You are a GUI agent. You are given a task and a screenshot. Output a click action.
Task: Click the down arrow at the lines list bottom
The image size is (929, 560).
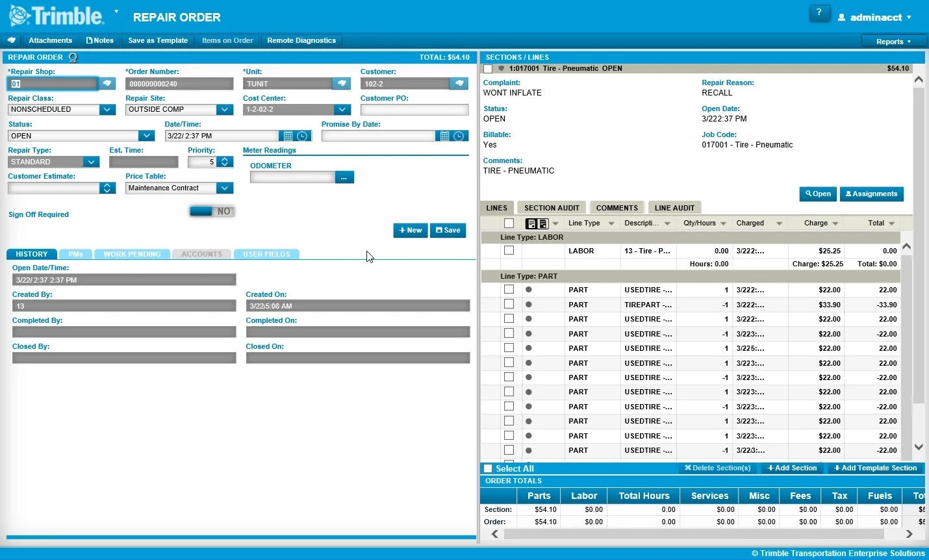point(919,447)
